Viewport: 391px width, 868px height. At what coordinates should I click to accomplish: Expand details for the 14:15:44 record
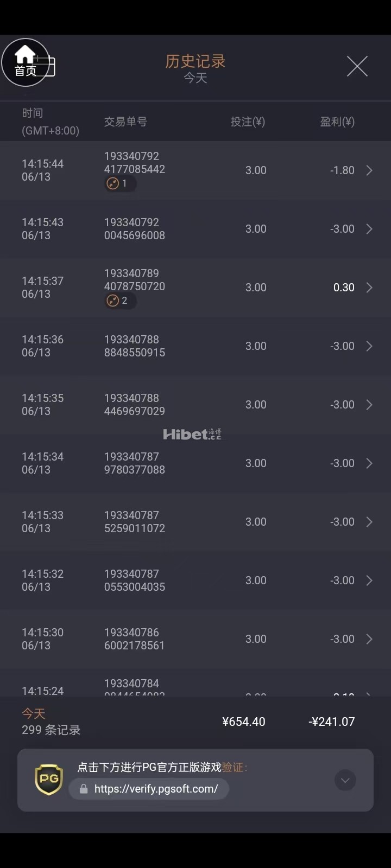coord(369,170)
